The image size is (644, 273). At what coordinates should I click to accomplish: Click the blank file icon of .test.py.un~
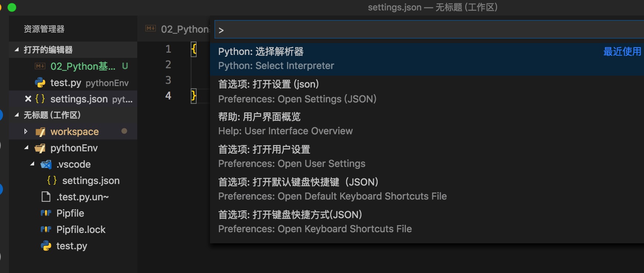[x=46, y=197]
